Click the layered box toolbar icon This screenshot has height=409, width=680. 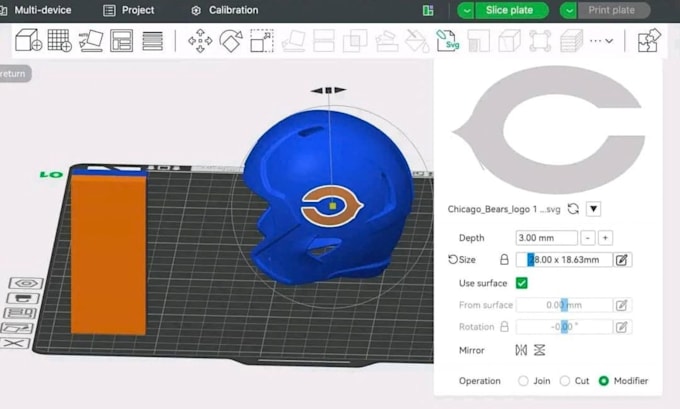click(571, 41)
